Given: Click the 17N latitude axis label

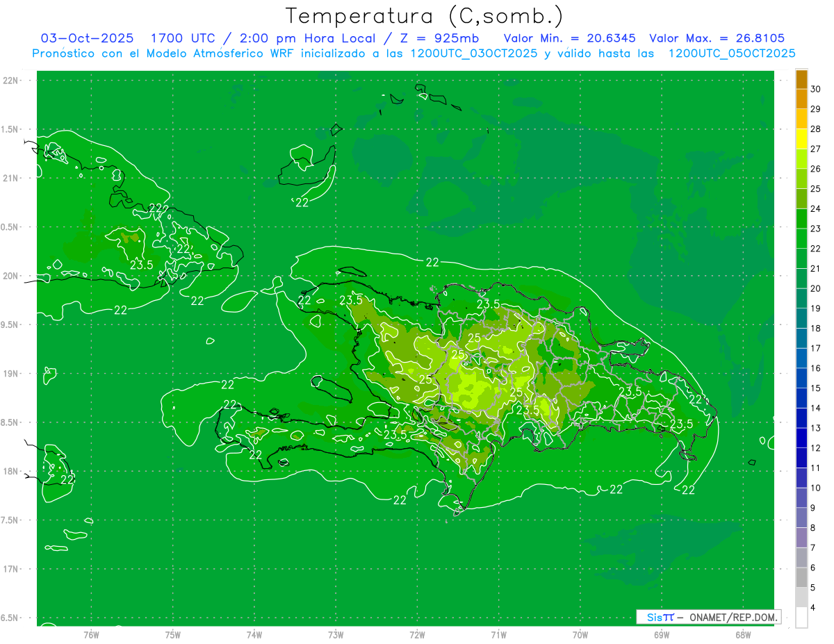Looking at the screenshot, I should (x=11, y=569).
